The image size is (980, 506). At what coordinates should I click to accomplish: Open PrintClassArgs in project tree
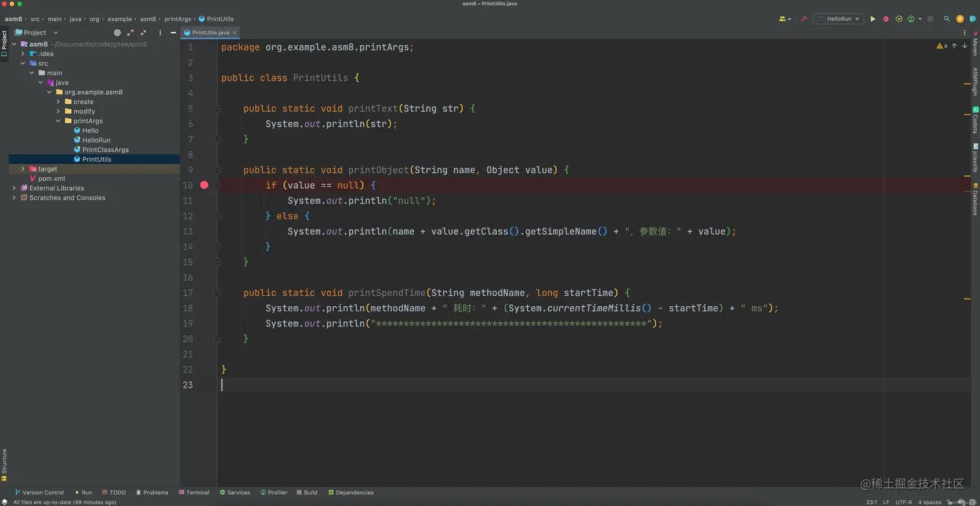(101, 150)
